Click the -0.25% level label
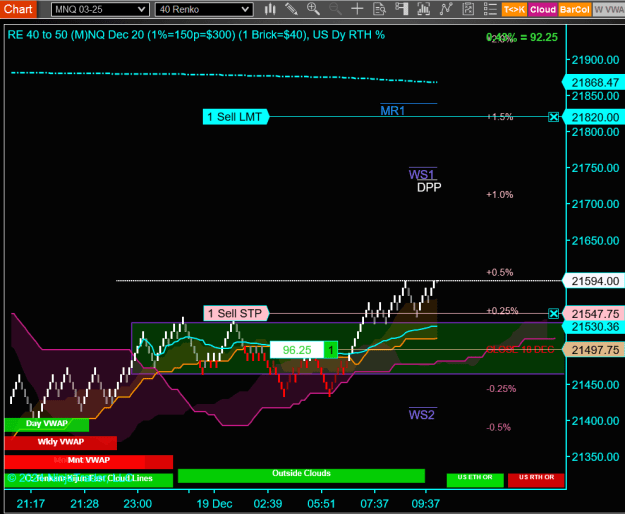 coord(501,389)
